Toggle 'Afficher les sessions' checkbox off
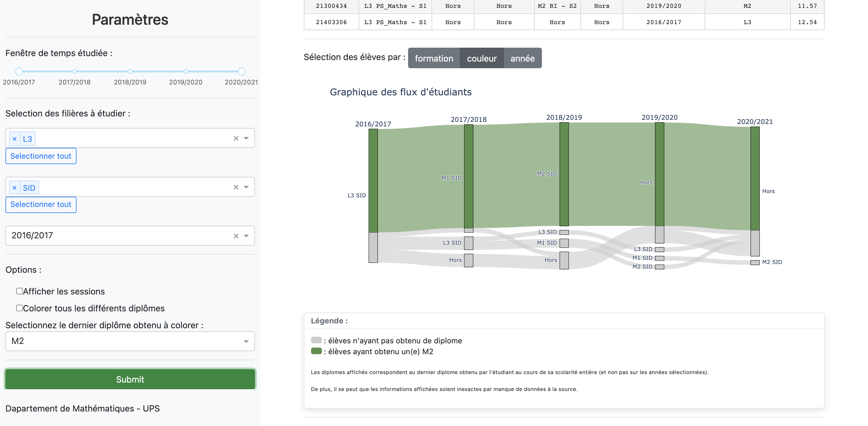The height and width of the screenshot is (426, 868). pos(19,291)
